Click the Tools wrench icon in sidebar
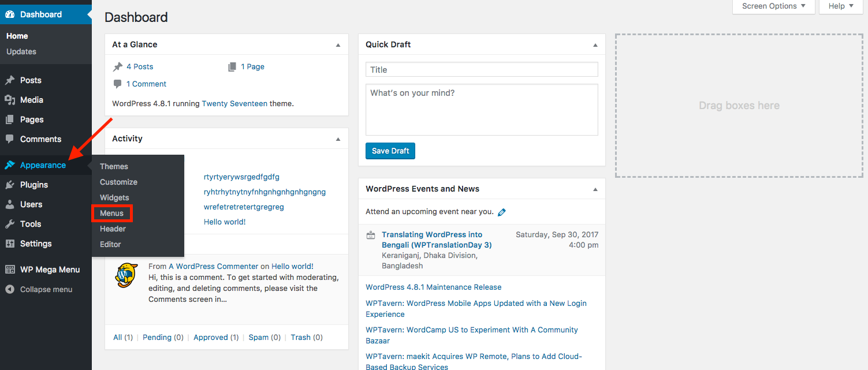 (x=10, y=224)
